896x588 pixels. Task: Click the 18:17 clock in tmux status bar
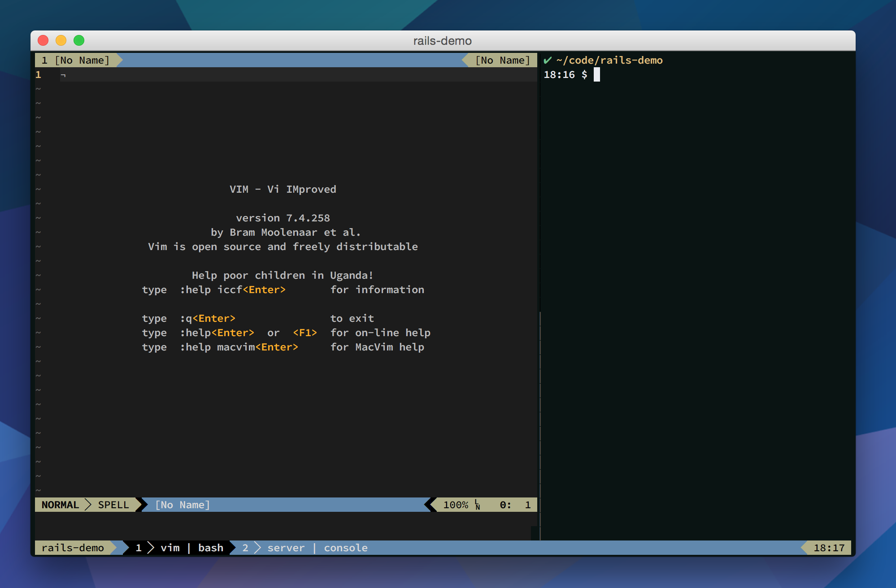(829, 548)
